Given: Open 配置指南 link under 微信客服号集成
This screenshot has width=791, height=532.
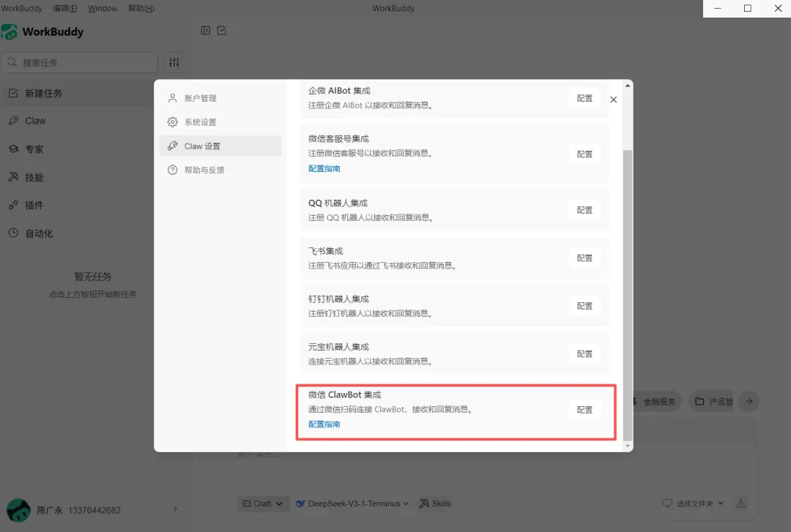Looking at the screenshot, I should (324, 168).
